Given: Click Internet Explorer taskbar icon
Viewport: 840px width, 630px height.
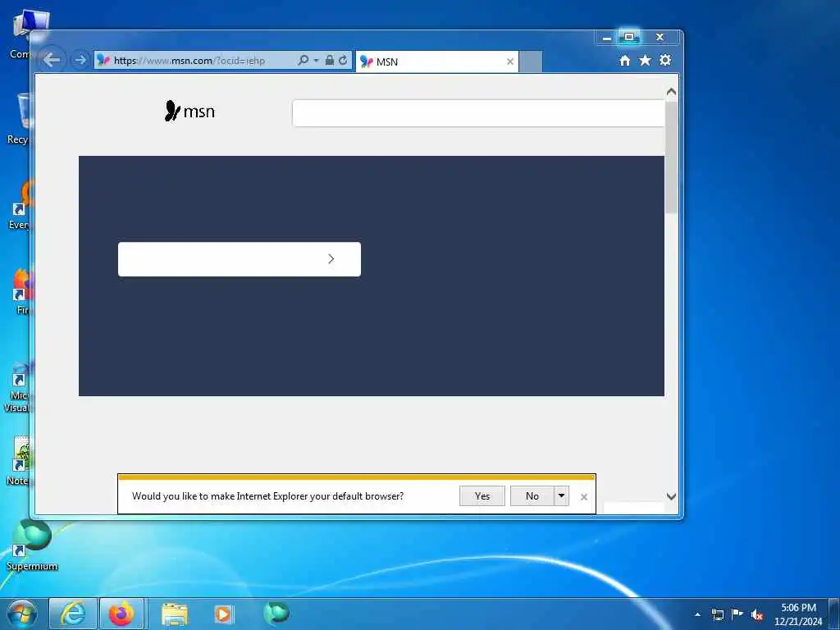Looking at the screenshot, I should [x=73, y=614].
